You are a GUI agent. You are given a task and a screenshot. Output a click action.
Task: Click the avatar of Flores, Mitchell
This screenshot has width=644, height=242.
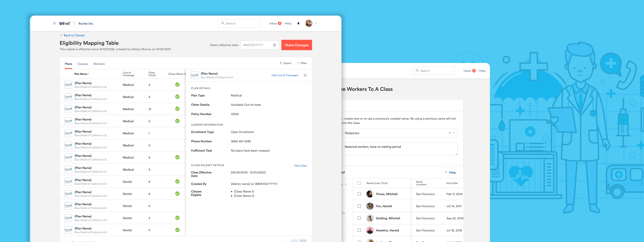[x=370, y=194]
